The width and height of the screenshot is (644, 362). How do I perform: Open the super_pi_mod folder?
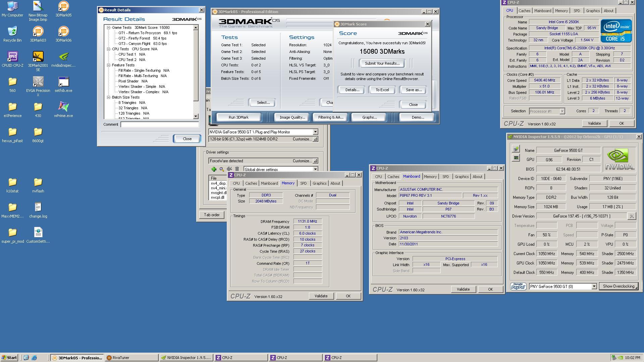[x=12, y=235]
